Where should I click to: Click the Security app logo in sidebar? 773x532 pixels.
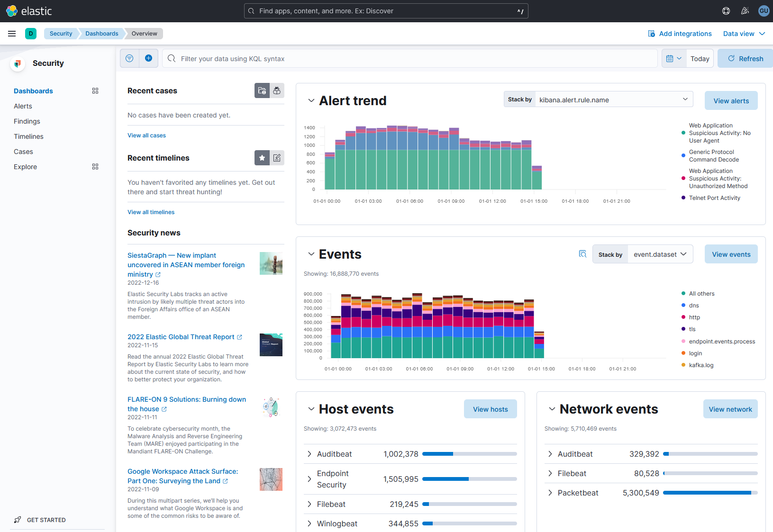(x=18, y=63)
